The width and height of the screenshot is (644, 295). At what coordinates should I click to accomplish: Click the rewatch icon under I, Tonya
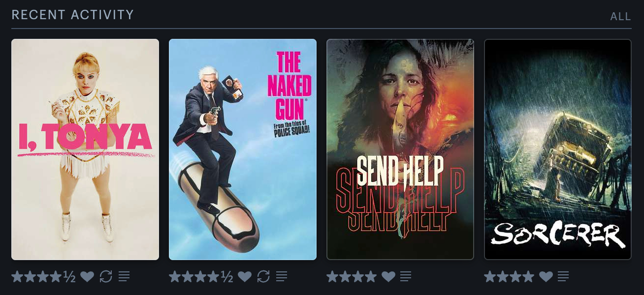tap(106, 277)
